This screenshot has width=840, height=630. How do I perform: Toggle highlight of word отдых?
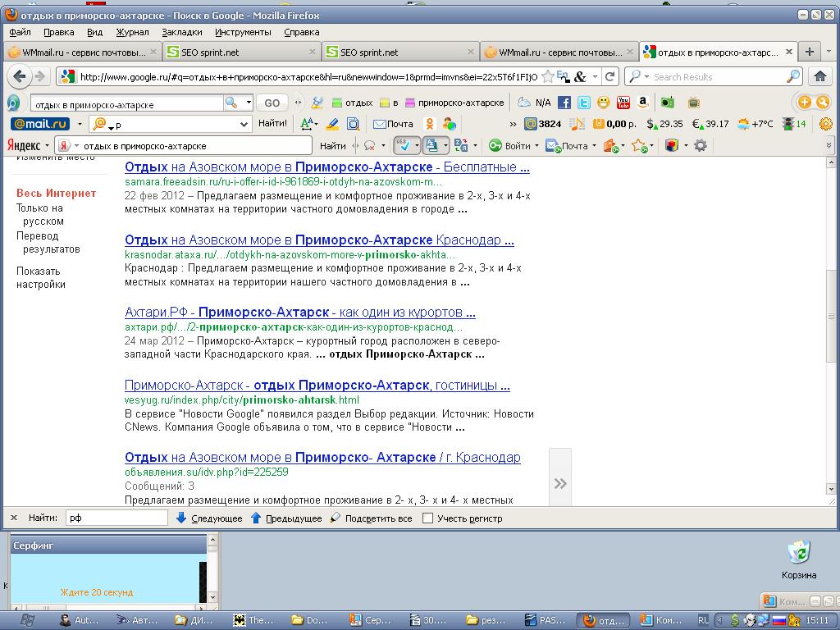(352, 103)
